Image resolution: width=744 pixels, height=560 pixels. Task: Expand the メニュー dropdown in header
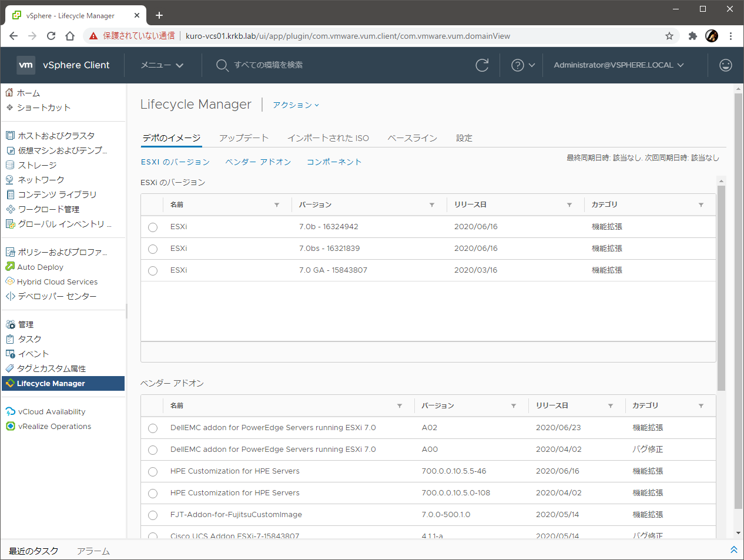[x=162, y=65]
